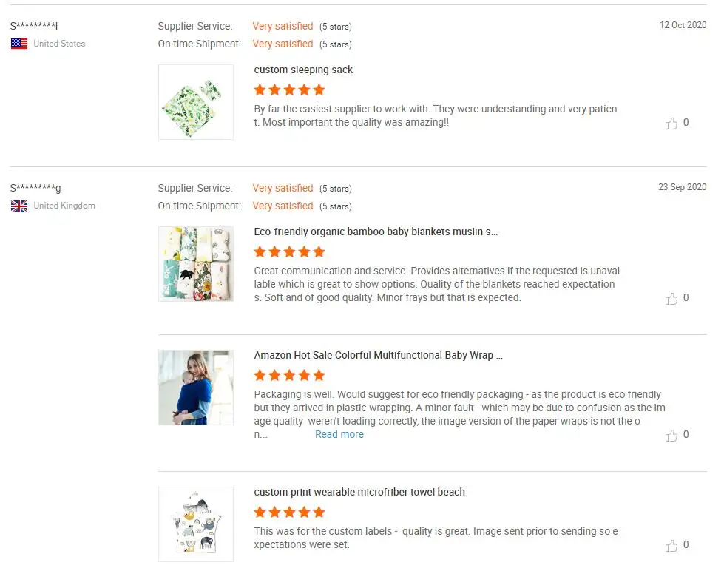
Task: Click the United States flag icon
Action: point(19,44)
